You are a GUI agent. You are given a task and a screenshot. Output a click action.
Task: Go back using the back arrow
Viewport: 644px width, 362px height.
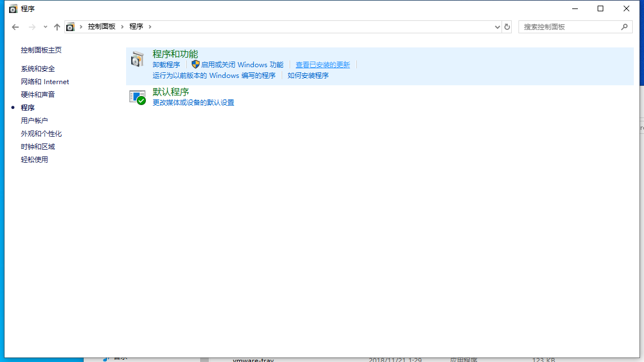tap(16, 27)
